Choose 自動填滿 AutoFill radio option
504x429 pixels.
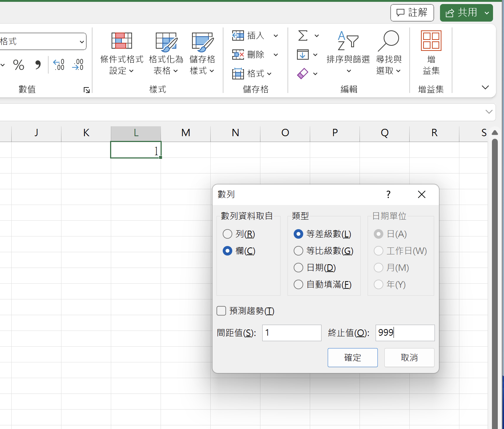point(298,284)
